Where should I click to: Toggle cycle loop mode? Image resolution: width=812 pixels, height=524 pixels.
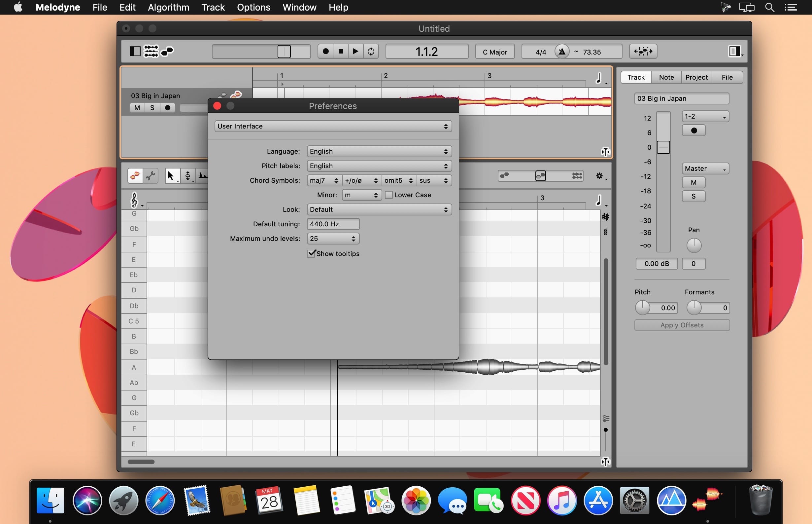point(371,52)
